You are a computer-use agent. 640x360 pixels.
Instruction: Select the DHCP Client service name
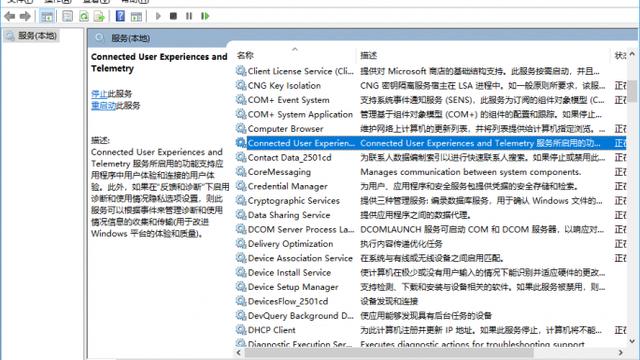(271, 330)
